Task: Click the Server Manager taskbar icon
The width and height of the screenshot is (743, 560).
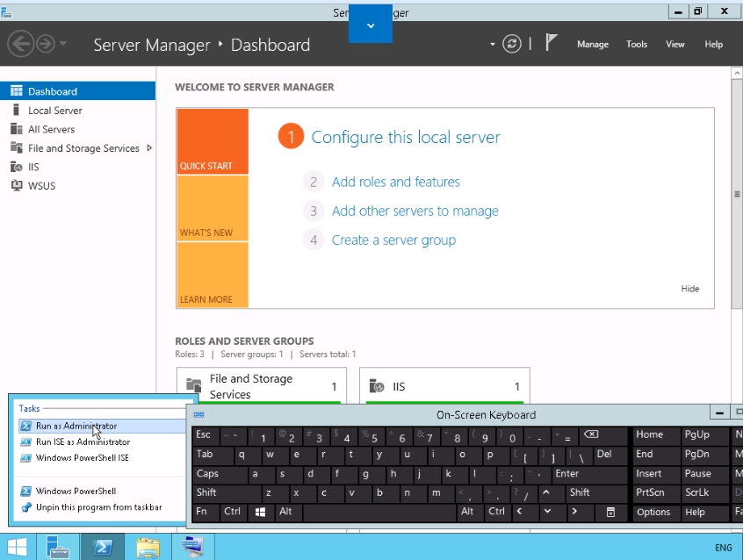Action: (58, 547)
